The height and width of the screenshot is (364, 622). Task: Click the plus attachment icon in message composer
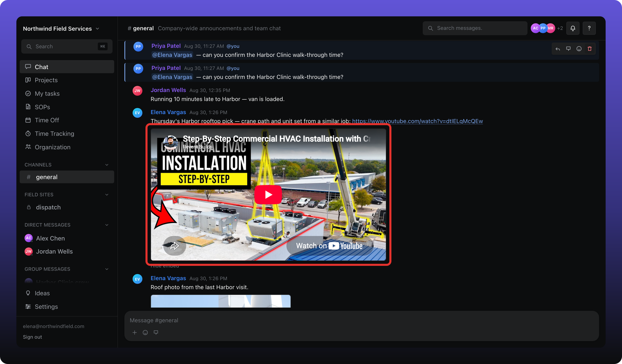tap(134, 333)
